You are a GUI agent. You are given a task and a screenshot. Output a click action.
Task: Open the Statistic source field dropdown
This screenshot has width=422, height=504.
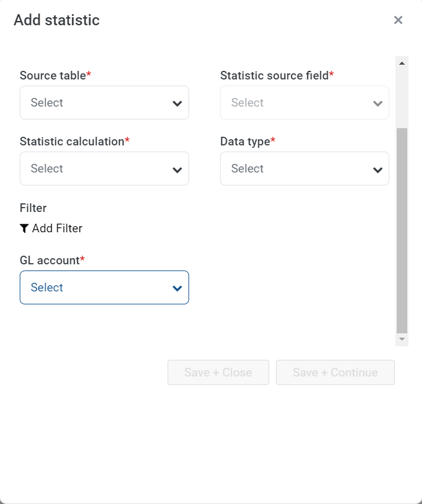point(305,102)
